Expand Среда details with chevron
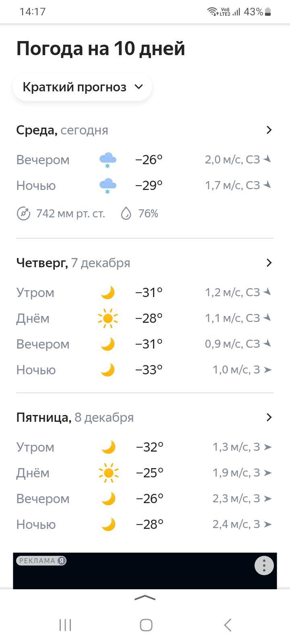290x644 pixels. coord(269,130)
